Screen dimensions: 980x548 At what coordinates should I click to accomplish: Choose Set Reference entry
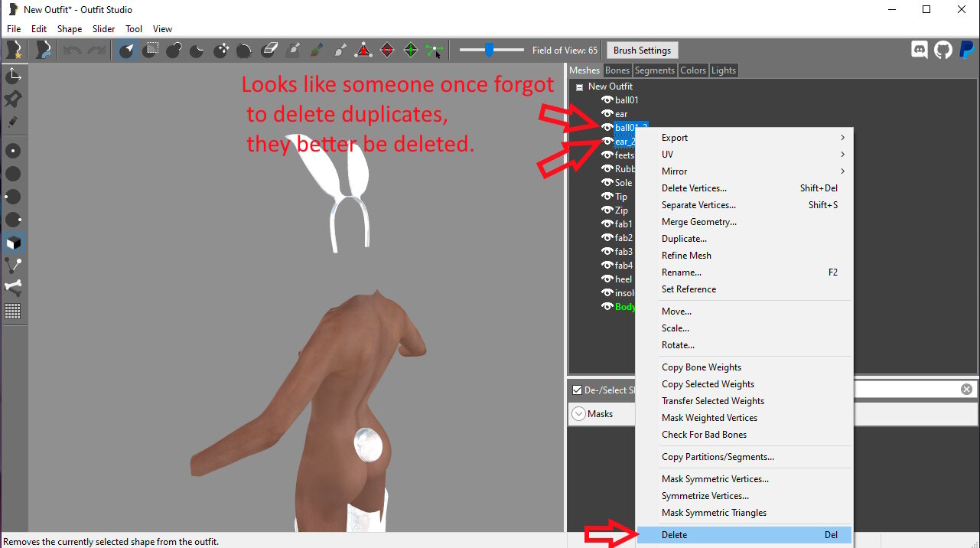pos(744,289)
